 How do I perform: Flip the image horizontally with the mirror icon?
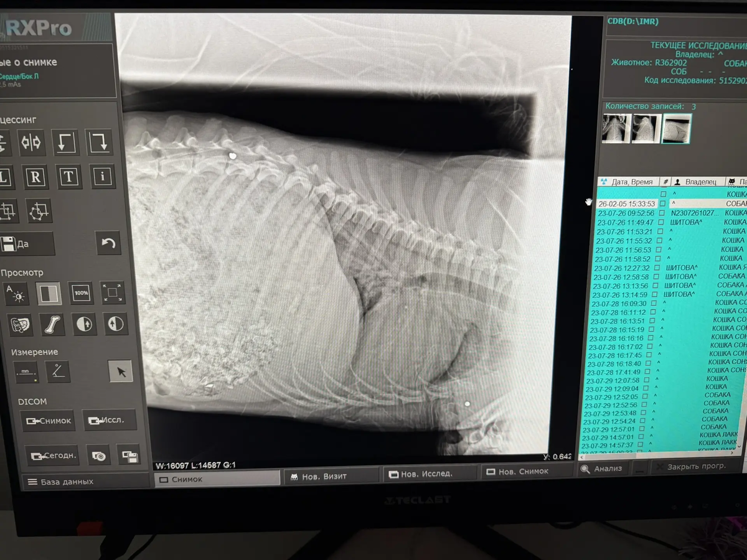click(x=31, y=142)
